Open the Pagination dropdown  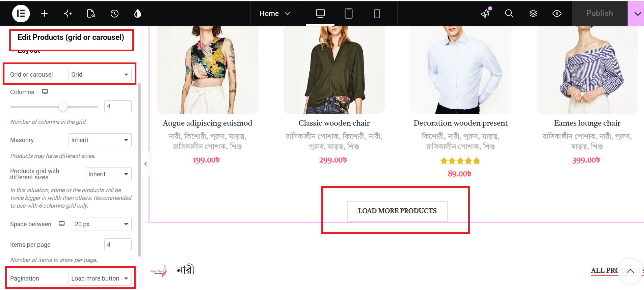pos(100,279)
